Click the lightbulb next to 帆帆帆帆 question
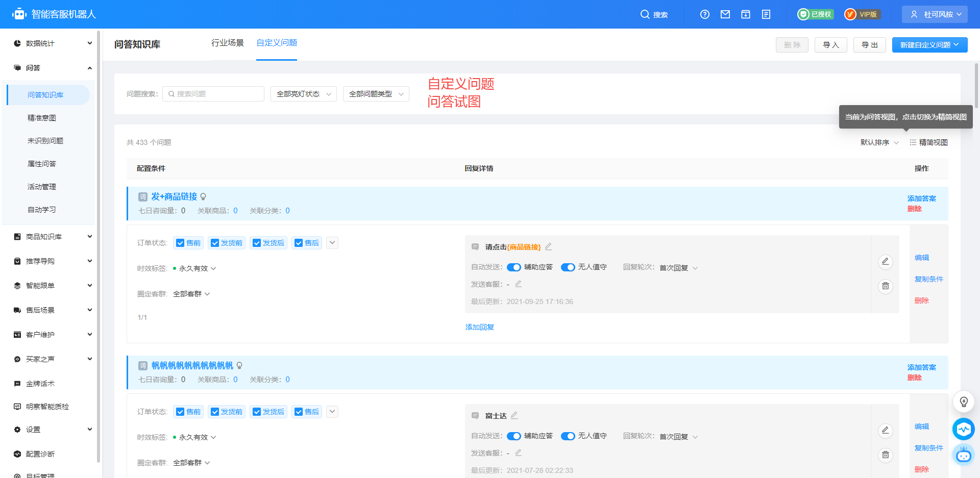Image resolution: width=980 pixels, height=478 pixels. (239, 366)
